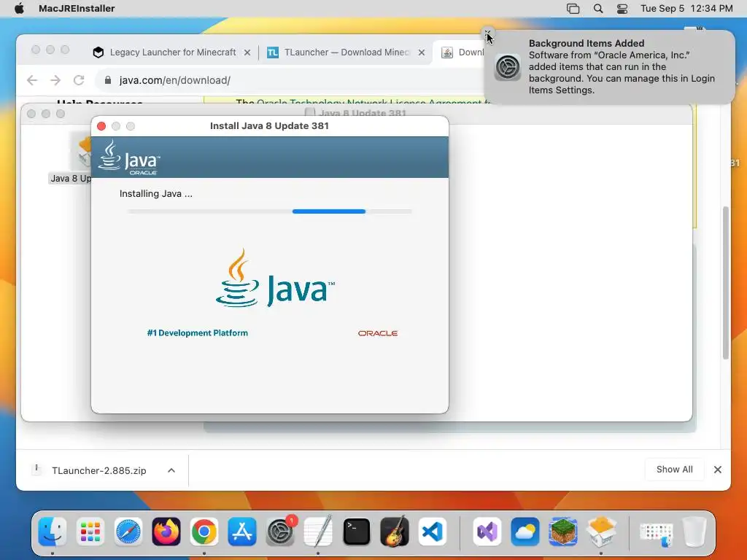Open the App Store dock icon
Image resolution: width=747 pixels, height=560 pixels.
pyautogui.click(x=242, y=532)
